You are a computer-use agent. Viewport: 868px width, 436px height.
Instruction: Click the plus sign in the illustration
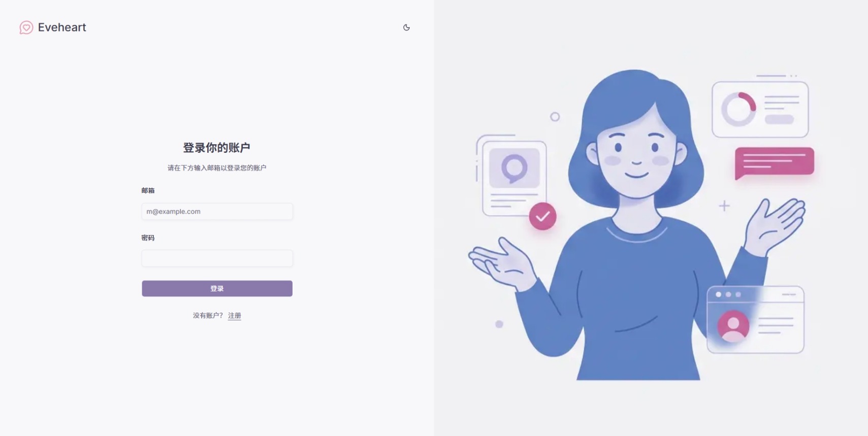724,206
